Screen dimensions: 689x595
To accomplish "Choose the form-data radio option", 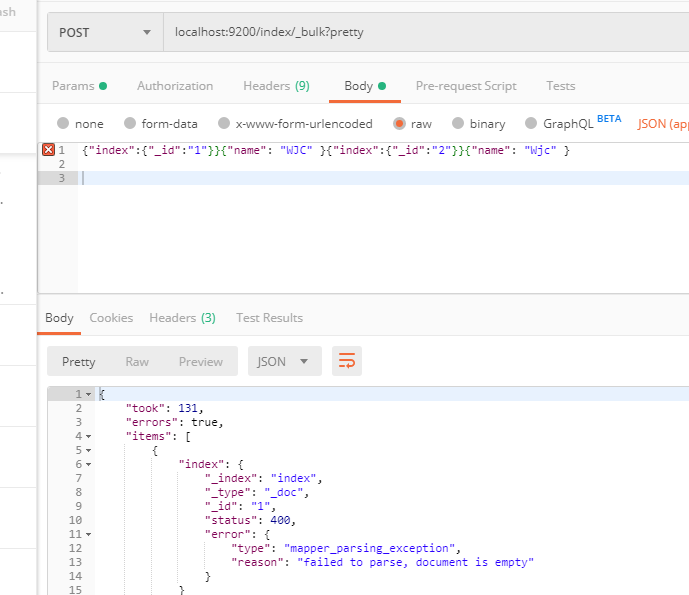I will click(x=130, y=123).
